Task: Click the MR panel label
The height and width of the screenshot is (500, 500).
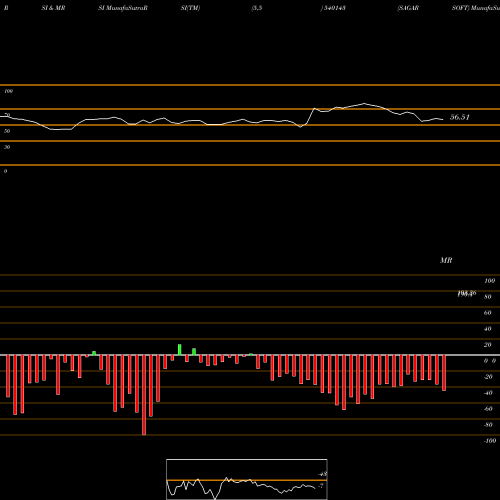Action: 446,260
